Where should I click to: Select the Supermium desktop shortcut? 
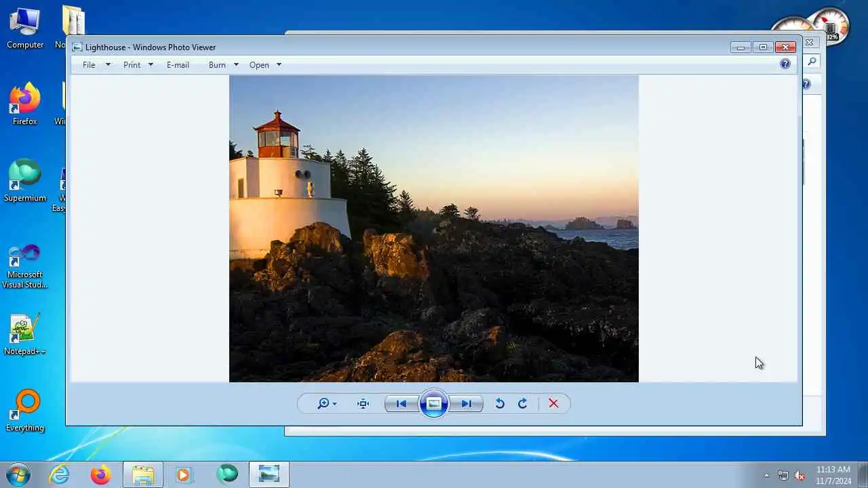(x=25, y=181)
